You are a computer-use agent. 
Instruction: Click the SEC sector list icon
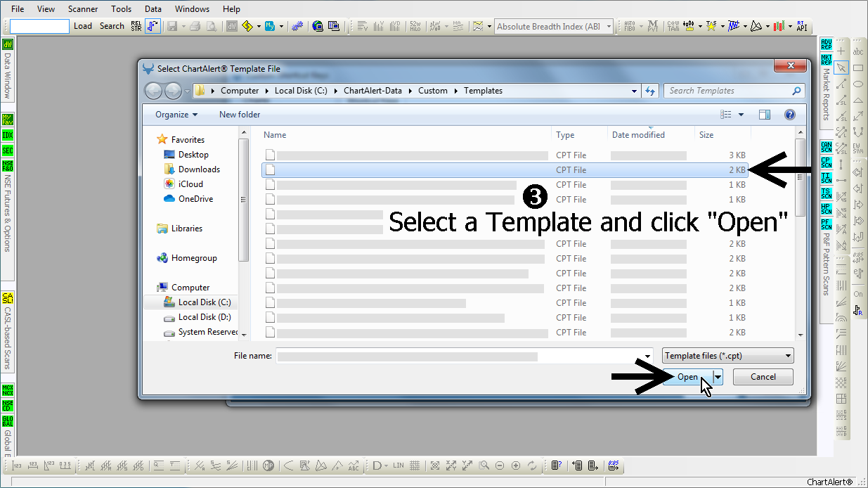[8, 150]
